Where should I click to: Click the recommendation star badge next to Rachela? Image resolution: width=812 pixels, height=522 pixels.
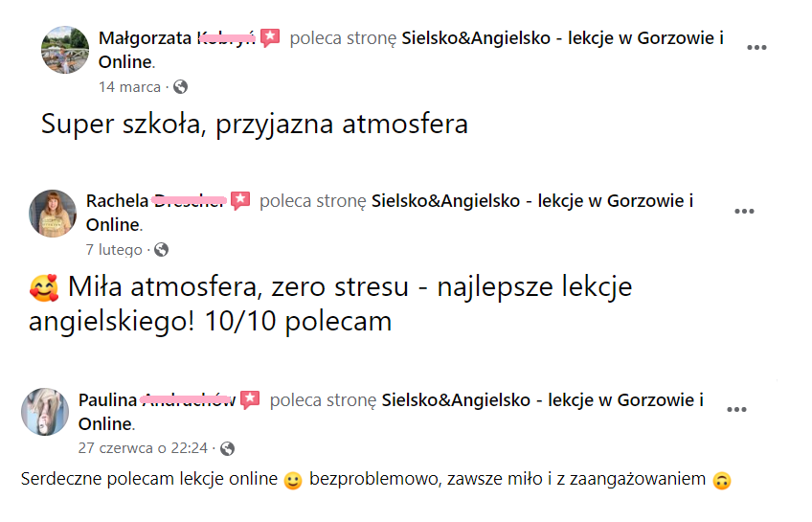(240, 201)
